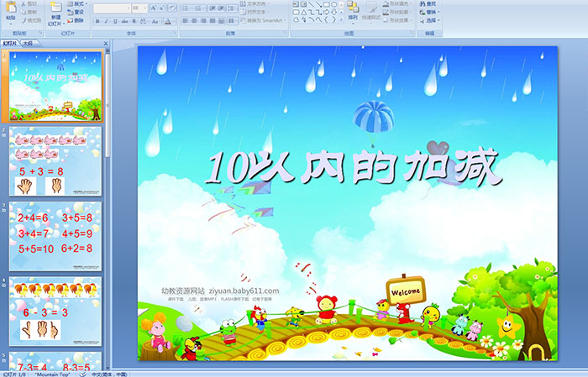Open the Font (字体) dialog launcher

(175, 33)
